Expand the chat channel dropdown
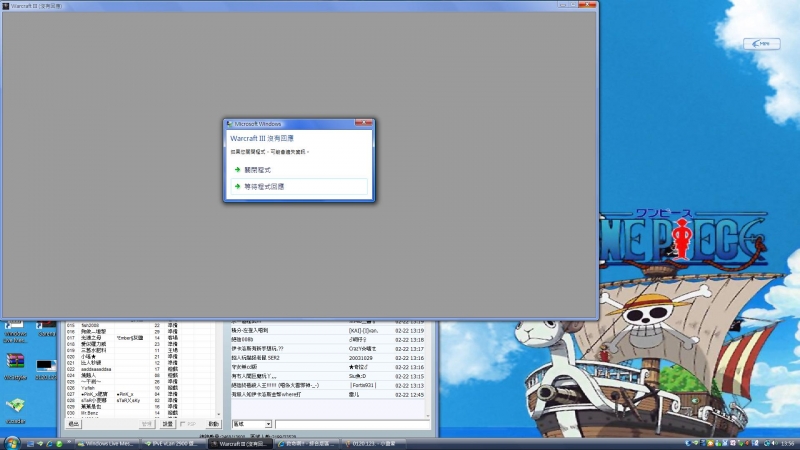The width and height of the screenshot is (800, 450). (x=268, y=424)
